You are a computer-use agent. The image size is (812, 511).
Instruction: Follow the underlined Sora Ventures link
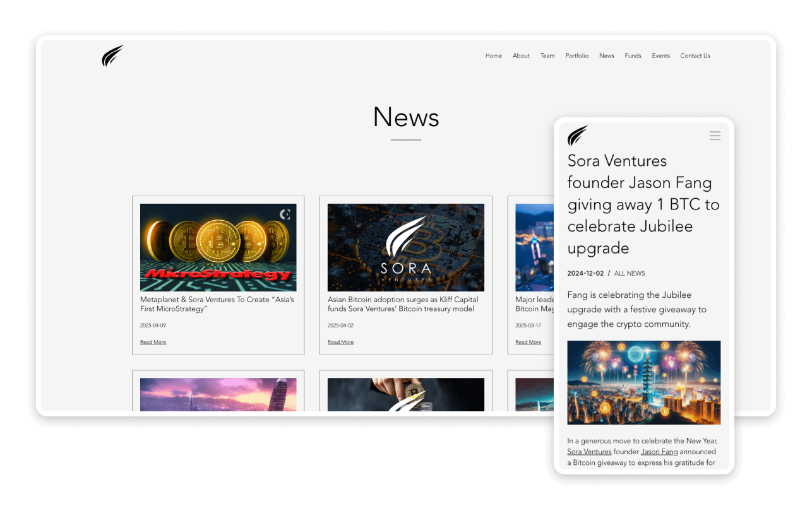pyautogui.click(x=589, y=452)
